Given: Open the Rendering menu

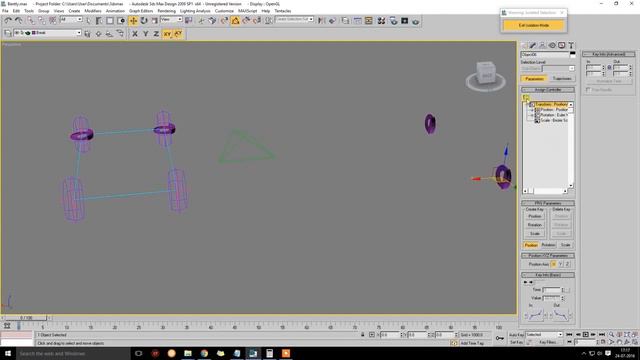Looking at the screenshot, I should pos(167,11).
